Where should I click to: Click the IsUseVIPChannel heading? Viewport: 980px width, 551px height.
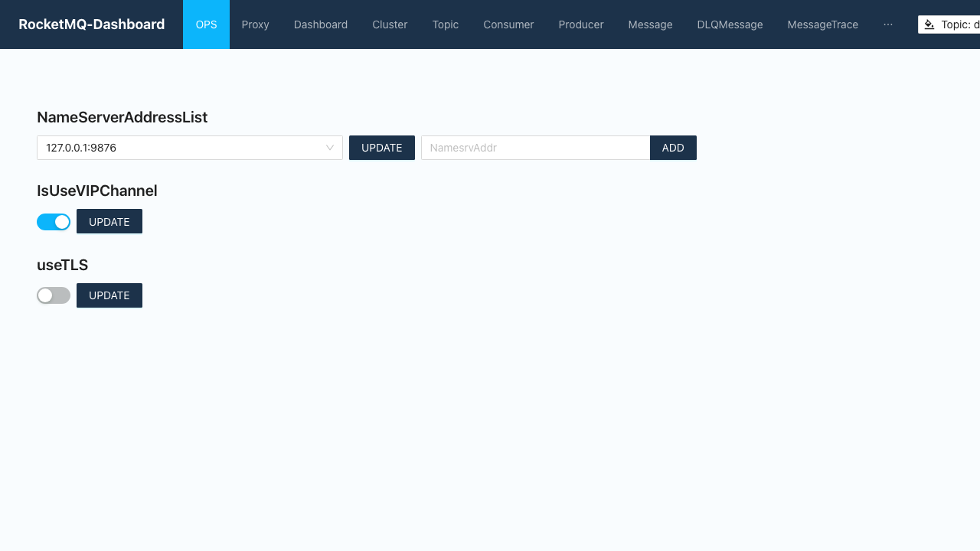(97, 191)
